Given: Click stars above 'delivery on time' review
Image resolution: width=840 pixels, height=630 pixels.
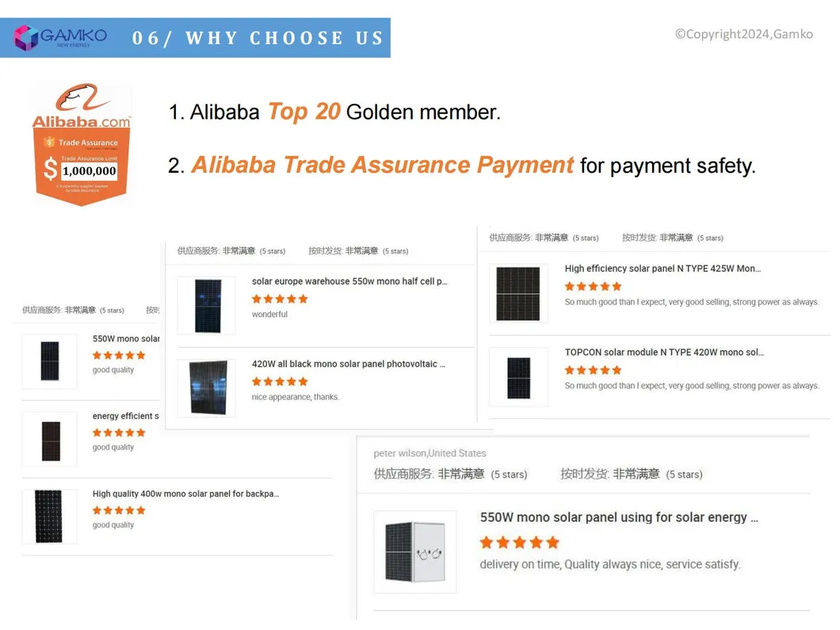Looking at the screenshot, I should coord(520,543).
